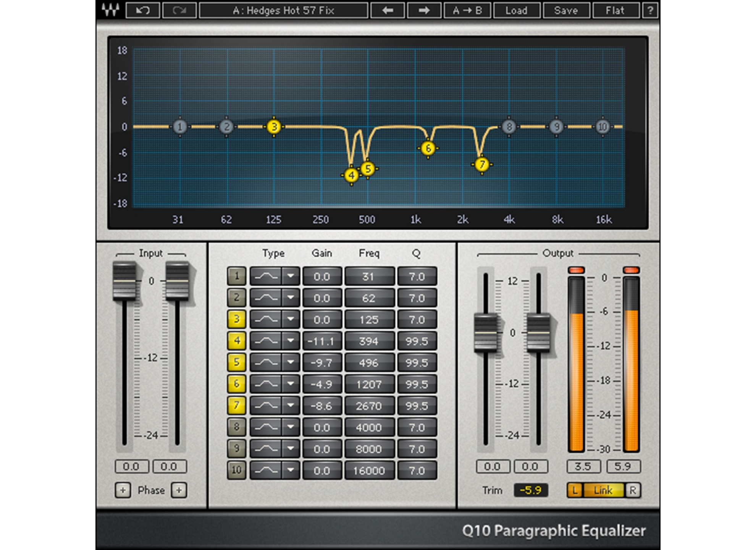The height and width of the screenshot is (550, 756).
Task: Toggle the Link stereo channels button
Action: [603, 490]
